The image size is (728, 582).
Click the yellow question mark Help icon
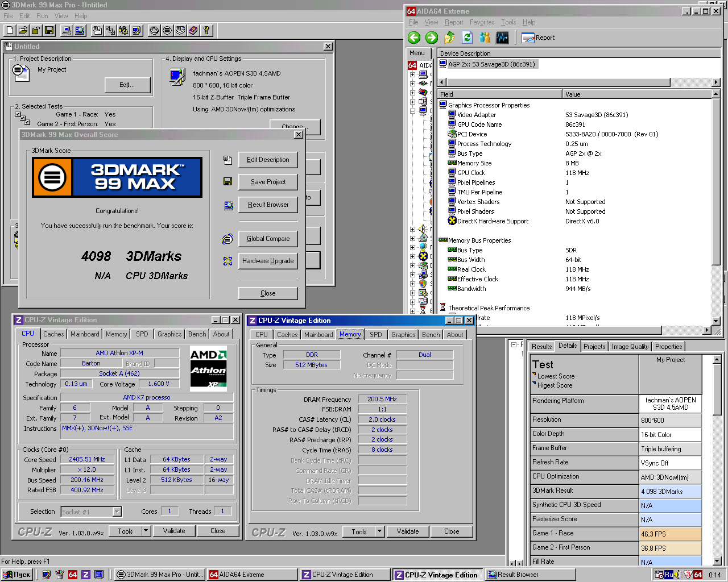coord(206,30)
